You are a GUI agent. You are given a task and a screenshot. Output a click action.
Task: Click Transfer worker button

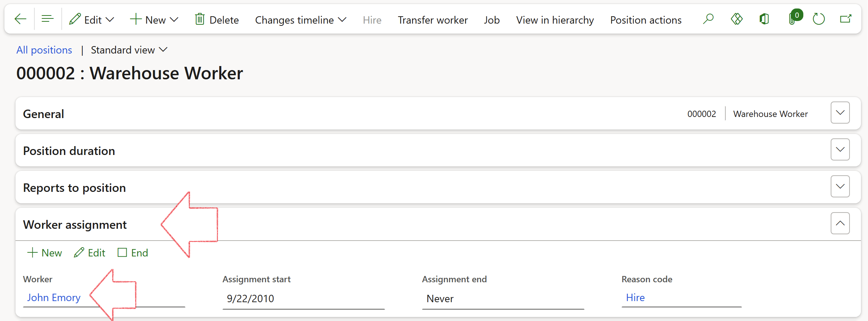(x=432, y=20)
